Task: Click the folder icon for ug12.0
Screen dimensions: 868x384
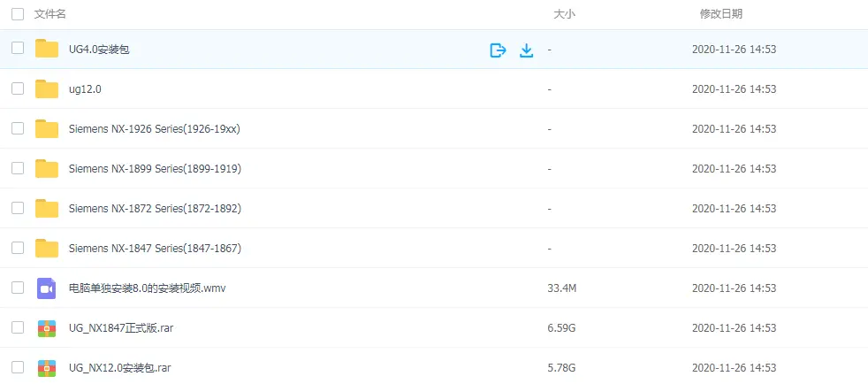Action: [47, 88]
